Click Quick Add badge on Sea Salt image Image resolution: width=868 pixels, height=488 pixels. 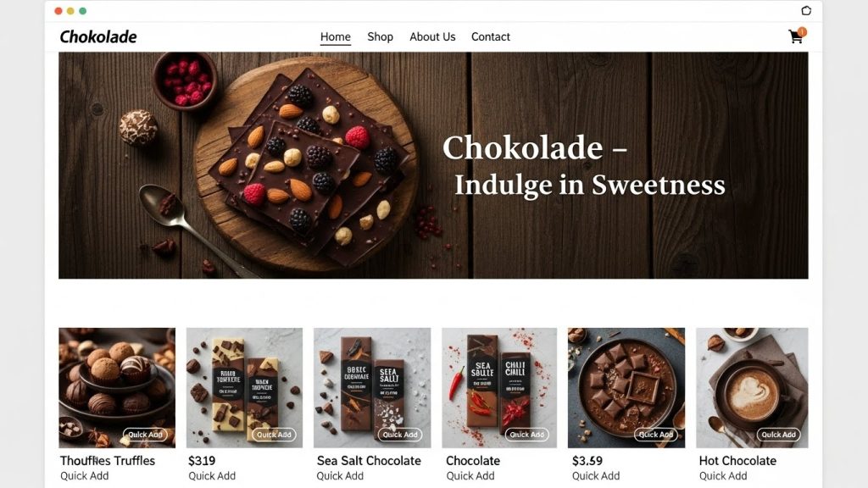click(400, 435)
